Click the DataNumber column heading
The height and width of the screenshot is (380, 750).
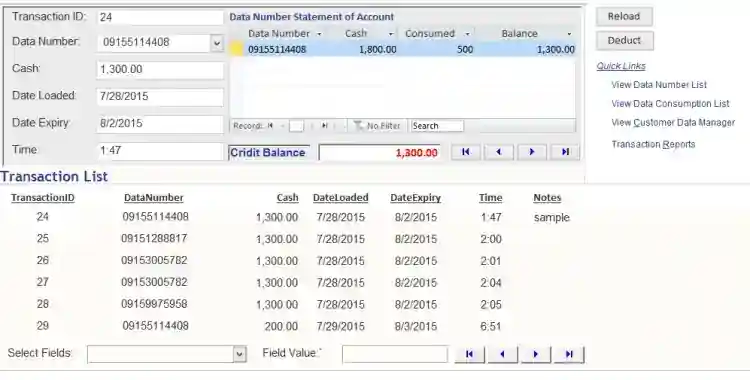154,198
